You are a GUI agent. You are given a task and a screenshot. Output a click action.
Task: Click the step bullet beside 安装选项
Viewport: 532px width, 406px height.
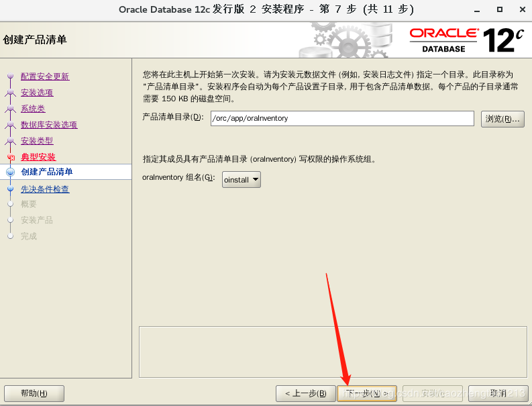pyautogui.click(x=11, y=92)
